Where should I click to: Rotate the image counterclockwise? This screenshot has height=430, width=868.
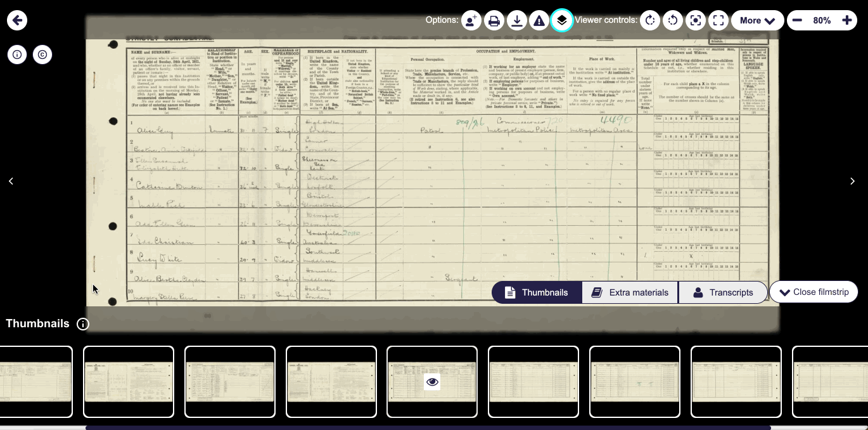click(672, 20)
